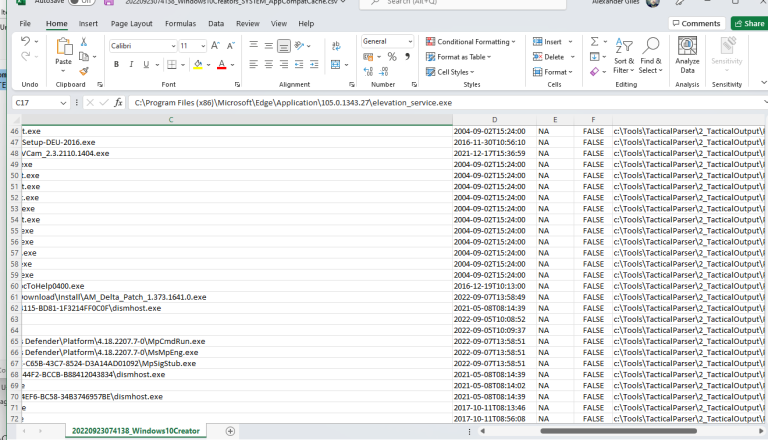This screenshot has width=768, height=440.
Task: Click the Copy icon
Action: click(x=84, y=56)
